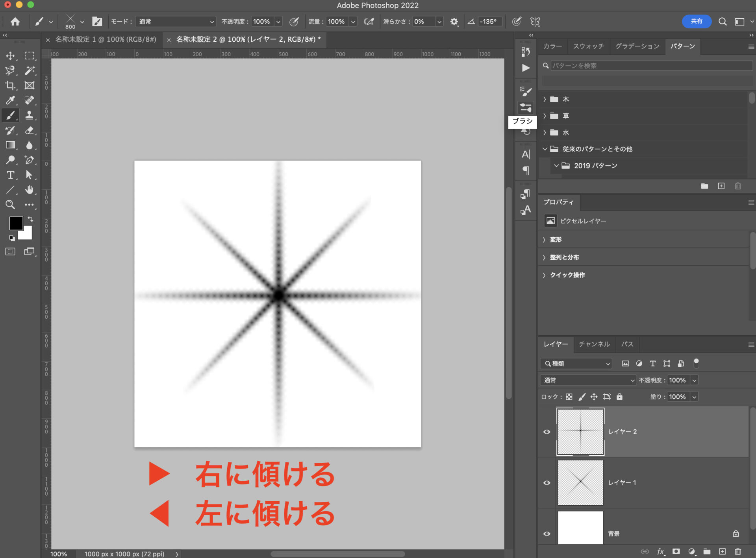Hide the レイヤー 1 layer
Image resolution: width=756 pixels, height=558 pixels.
click(x=547, y=483)
